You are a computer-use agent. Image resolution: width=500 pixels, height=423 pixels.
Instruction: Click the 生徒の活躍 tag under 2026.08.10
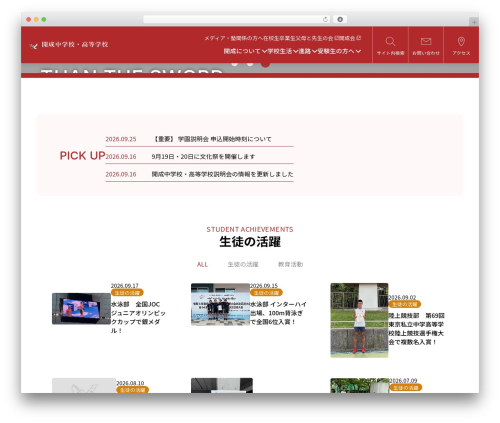[x=132, y=390]
